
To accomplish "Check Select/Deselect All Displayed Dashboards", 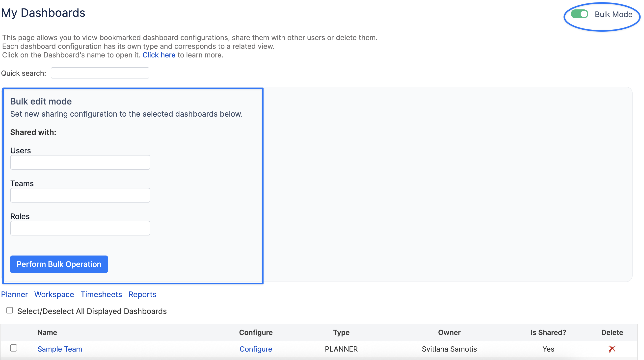I will (10, 310).
